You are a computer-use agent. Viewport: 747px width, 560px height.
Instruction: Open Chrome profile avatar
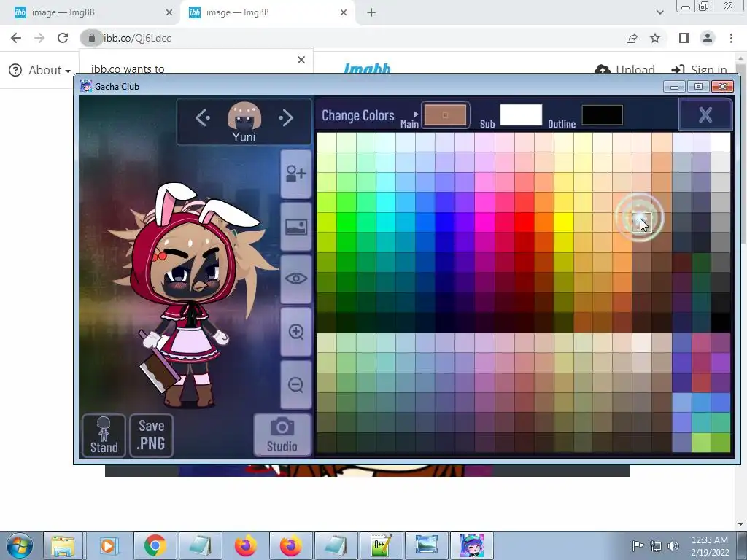coord(708,38)
